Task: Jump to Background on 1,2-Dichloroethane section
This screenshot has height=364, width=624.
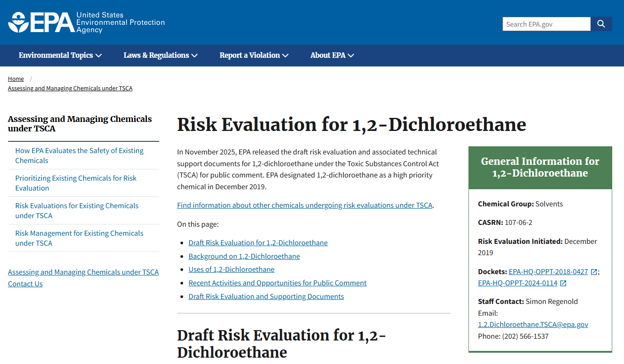Action: [x=244, y=256]
